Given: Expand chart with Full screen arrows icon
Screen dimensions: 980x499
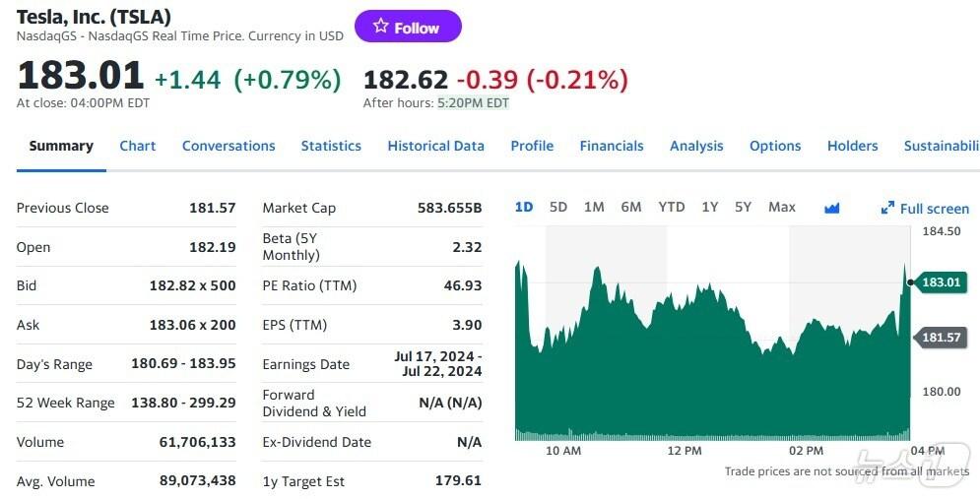Looking at the screenshot, I should pos(887,209).
